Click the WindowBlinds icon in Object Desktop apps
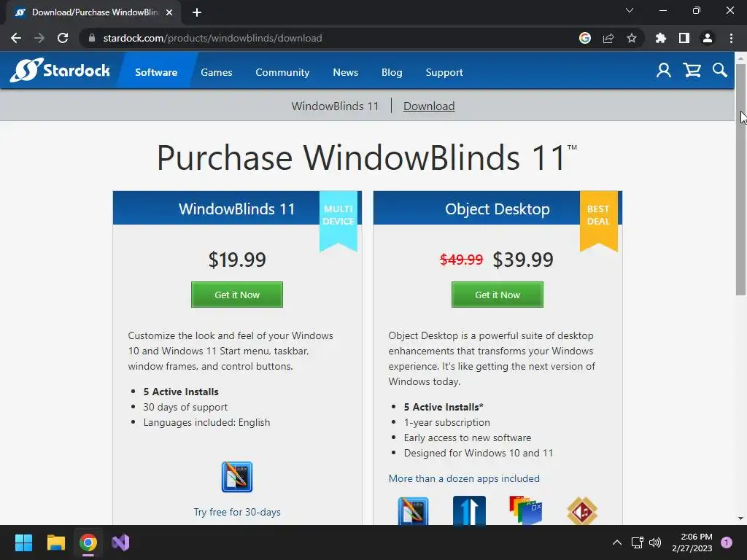The image size is (747, 560). tap(413, 510)
